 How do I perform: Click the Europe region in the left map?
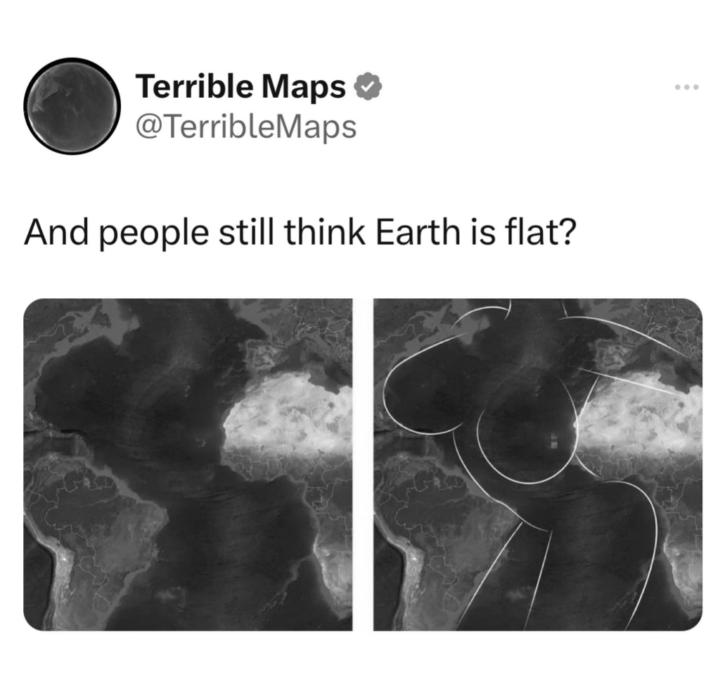pyautogui.click(x=298, y=335)
